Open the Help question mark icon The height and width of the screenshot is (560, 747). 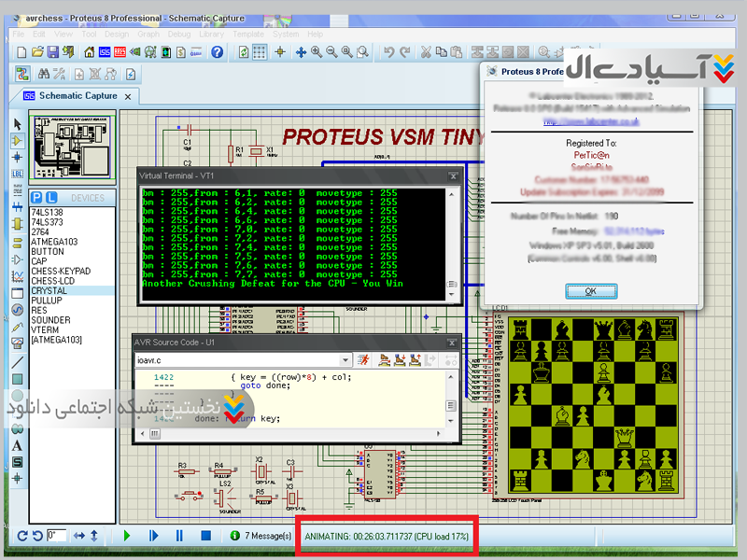[x=218, y=52]
